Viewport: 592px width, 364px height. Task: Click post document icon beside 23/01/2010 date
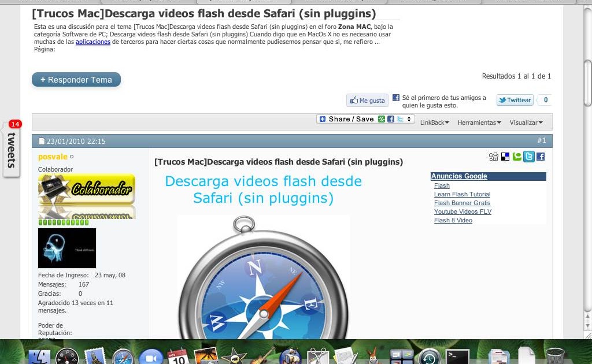point(42,142)
